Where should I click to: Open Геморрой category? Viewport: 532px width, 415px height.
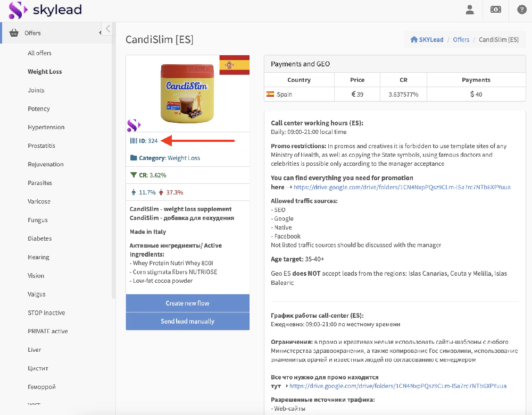[x=41, y=387]
